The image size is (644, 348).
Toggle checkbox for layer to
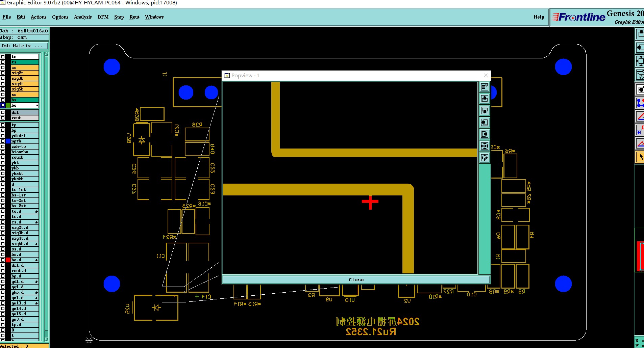[3, 57]
